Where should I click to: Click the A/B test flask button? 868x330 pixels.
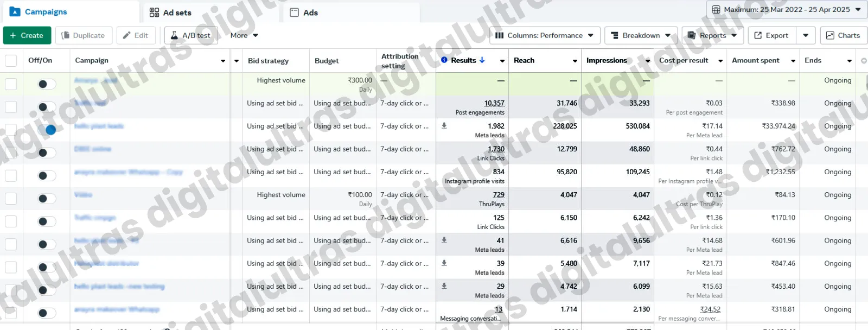(x=190, y=35)
